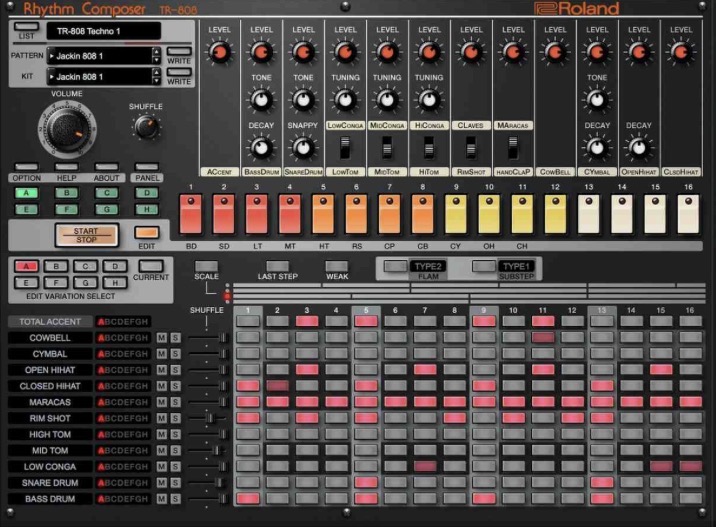Select the OPEN HIHAT track label
This screenshot has width=716, height=527.
pyautogui.click(x=50, y=370)
